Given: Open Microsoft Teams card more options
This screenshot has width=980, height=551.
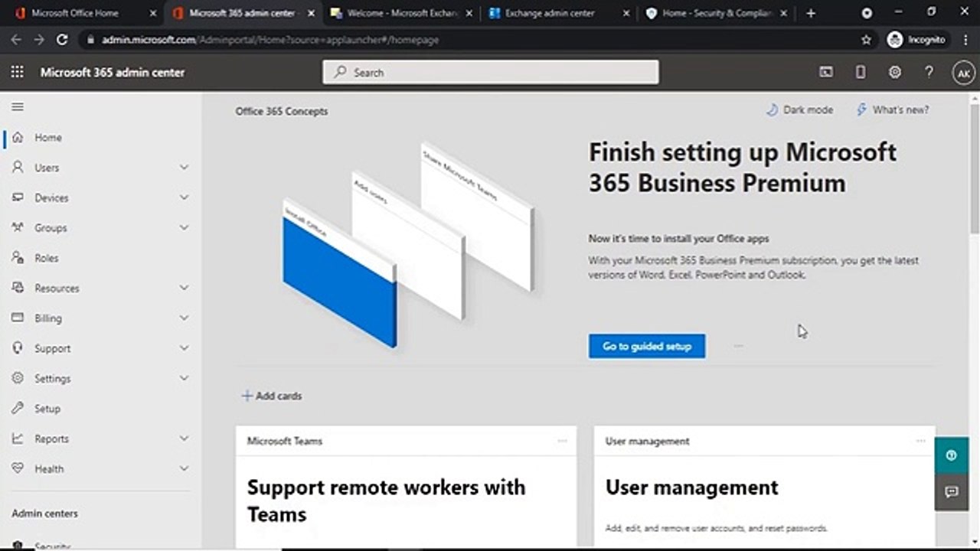Looking at the screenshot, I should point(563,441).
